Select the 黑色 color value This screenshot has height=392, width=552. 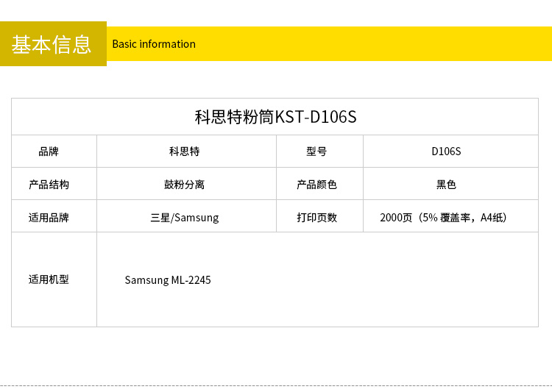[446, 185]
